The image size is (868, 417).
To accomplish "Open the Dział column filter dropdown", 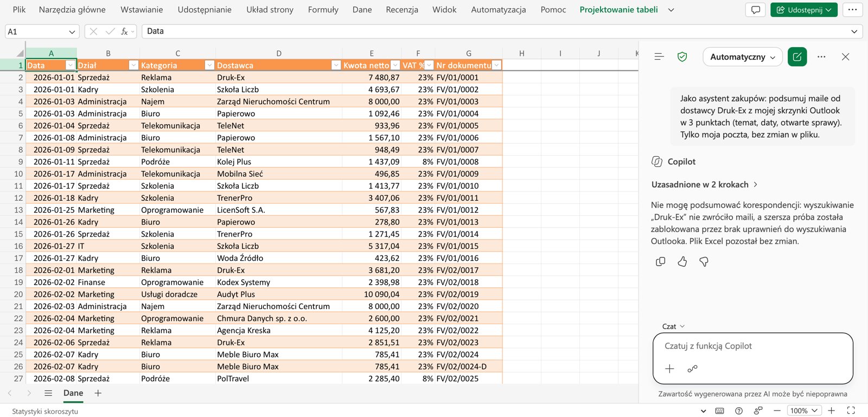I will (x=133, y=65).
